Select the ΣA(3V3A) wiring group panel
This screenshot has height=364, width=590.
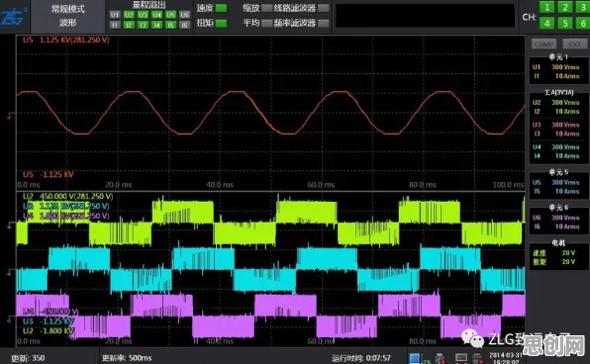[558, 127]
